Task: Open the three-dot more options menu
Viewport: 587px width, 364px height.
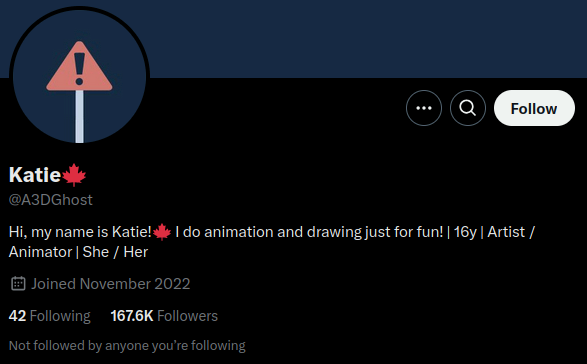Action: pyautogui.click(x=424, y=108)
